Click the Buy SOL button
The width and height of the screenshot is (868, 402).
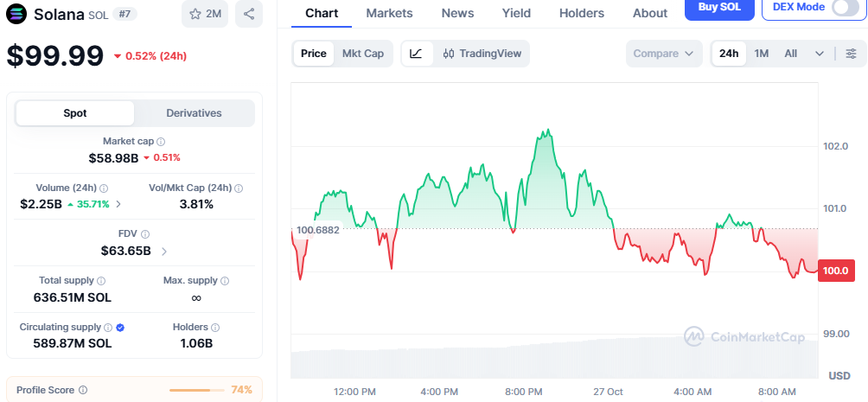719,8
